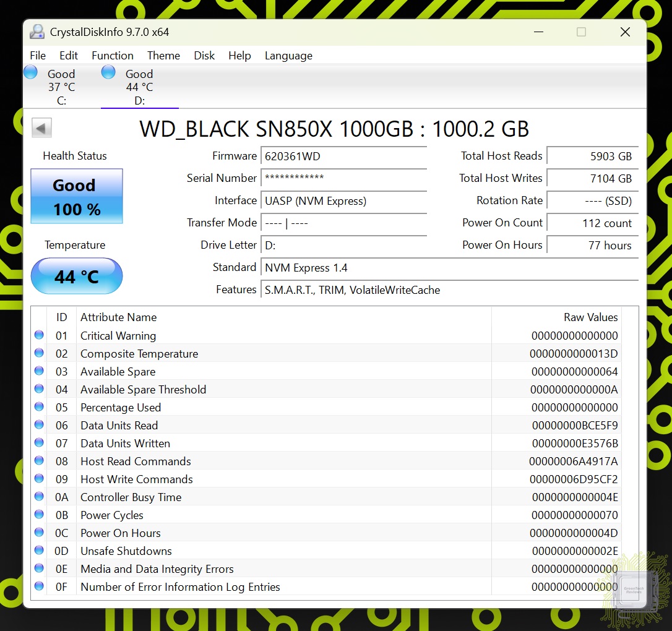The height and width of the screenshot is (631, 672).
Task: Click the status orb for drive D:
Action: (108, 72)
